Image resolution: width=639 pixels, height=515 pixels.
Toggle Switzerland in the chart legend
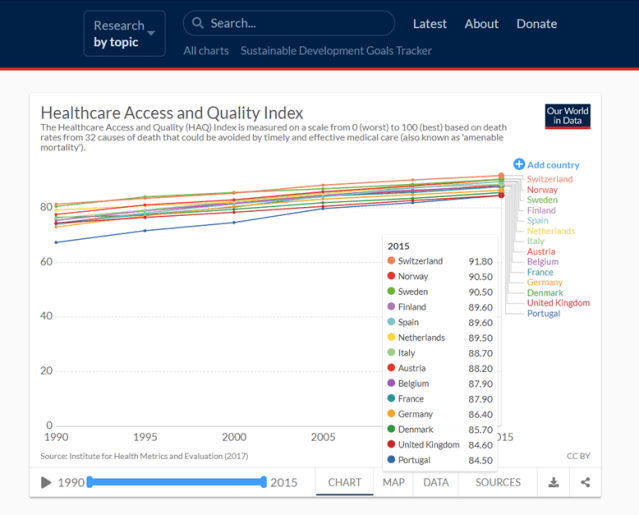pyautogui.click(x=549, y=179)
